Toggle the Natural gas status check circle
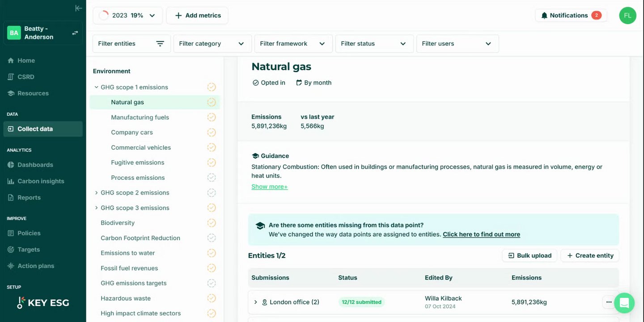The height and width of the screenshot is (322, 644). pos(212,102)
